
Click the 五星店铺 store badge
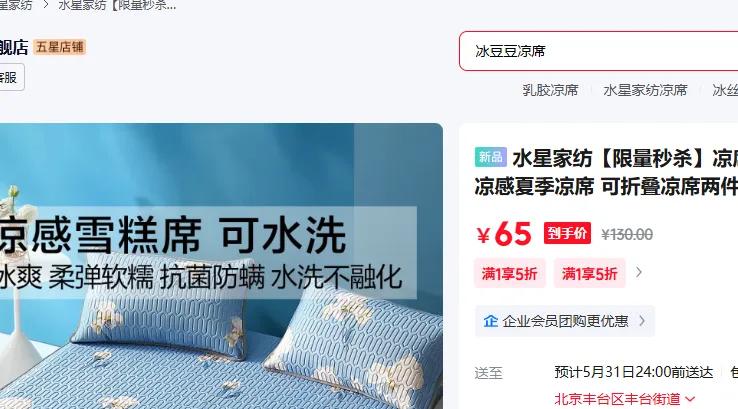60,47
